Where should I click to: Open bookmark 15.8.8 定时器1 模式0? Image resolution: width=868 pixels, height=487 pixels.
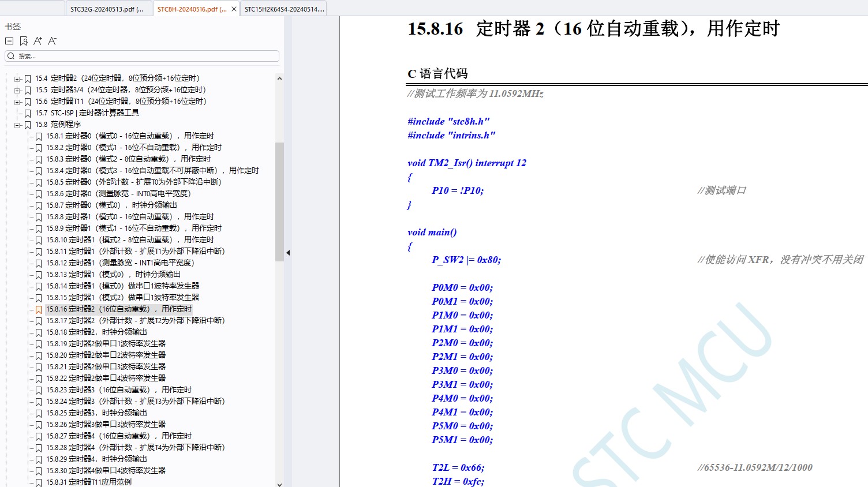tap(130, 217)
